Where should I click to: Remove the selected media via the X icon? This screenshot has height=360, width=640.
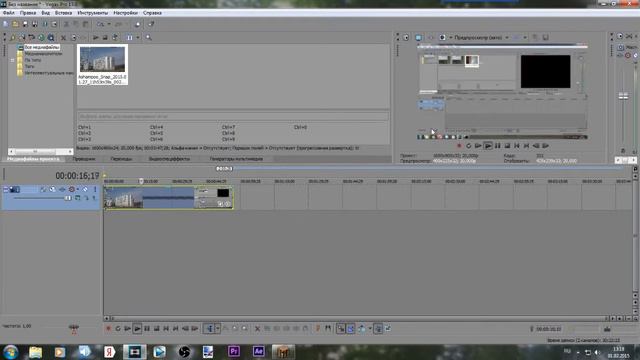(63, 38)
